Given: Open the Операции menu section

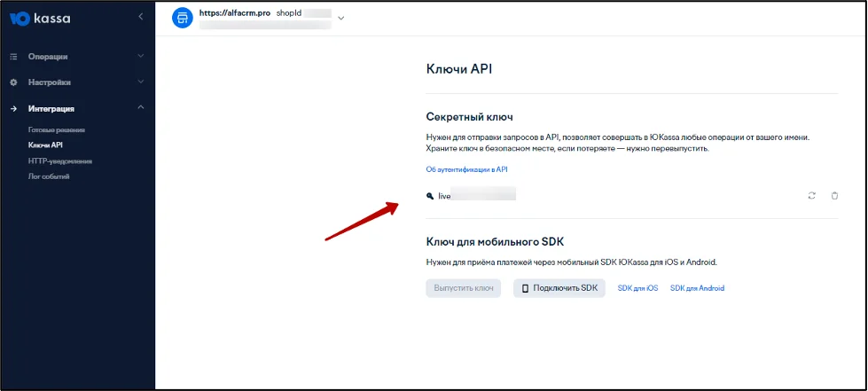Looking at the screenshot, I should [48, 57].
